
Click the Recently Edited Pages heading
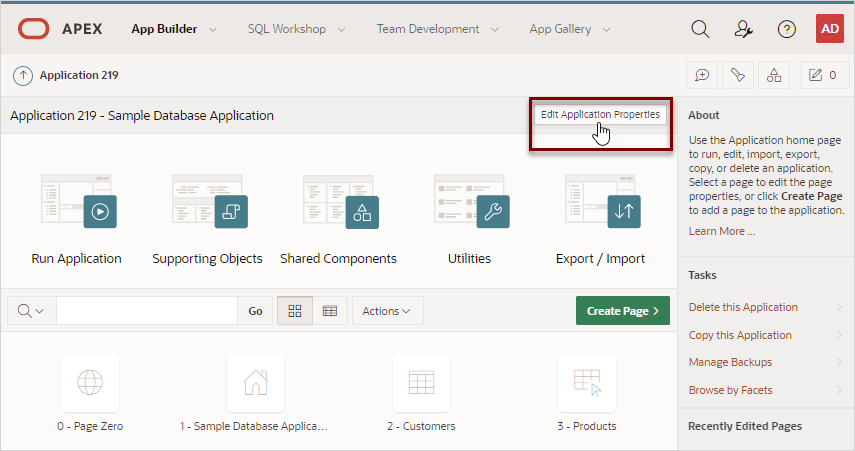[x=745, y=426]
